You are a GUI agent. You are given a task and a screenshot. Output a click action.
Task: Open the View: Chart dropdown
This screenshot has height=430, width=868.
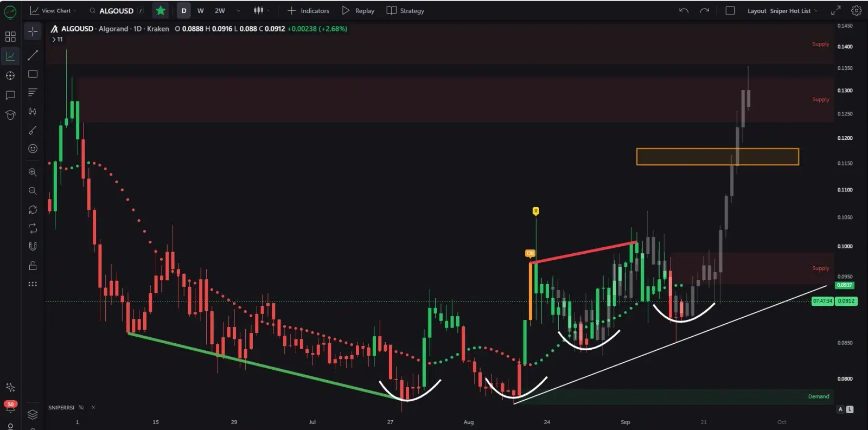coord(53,10)
